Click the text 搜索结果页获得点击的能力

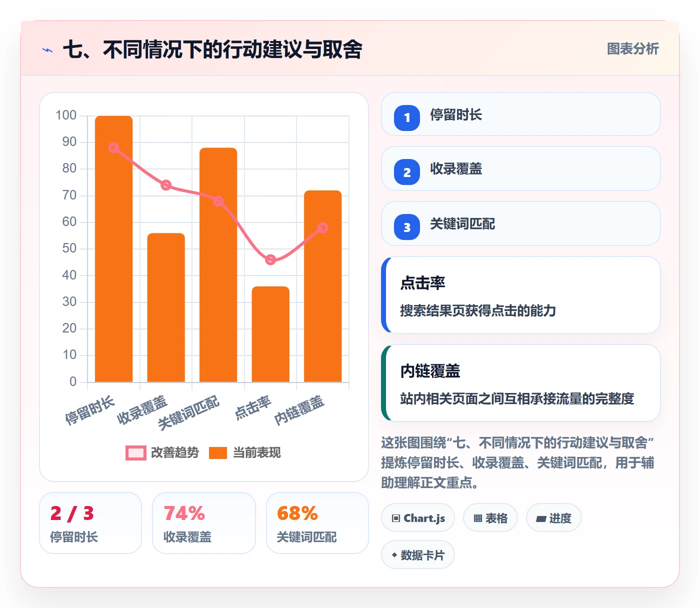478,311
